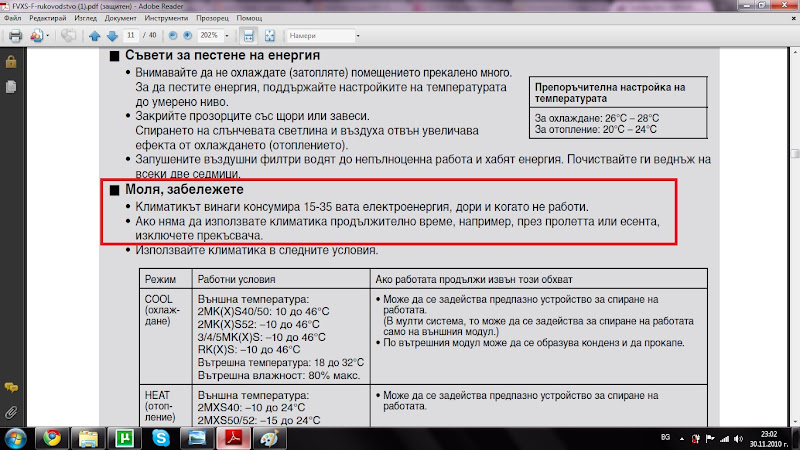
Task: Open the Документ menu
Action: click(x=120, y=18)
